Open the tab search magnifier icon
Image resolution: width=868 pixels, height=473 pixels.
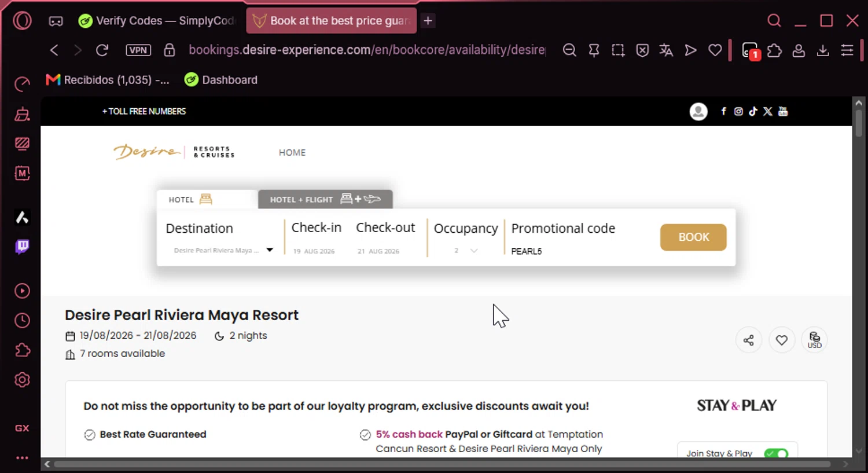pyautogui.click(x=774, y=21)
